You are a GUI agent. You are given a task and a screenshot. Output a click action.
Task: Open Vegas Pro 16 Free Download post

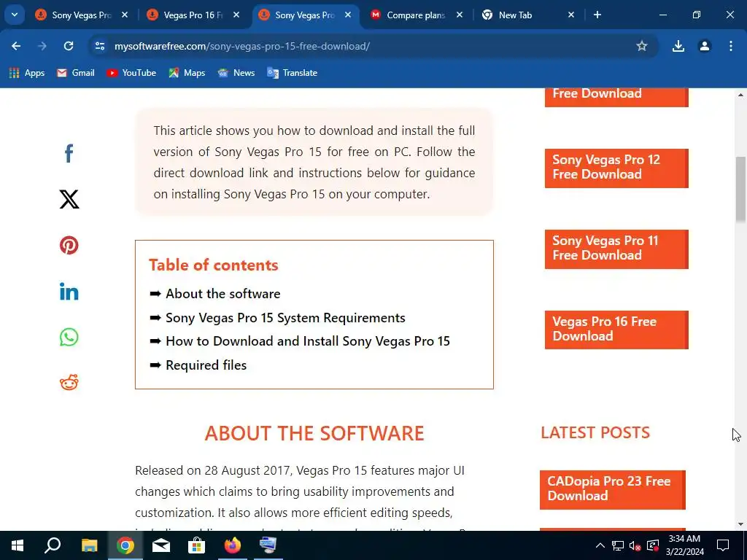(616, 330)
